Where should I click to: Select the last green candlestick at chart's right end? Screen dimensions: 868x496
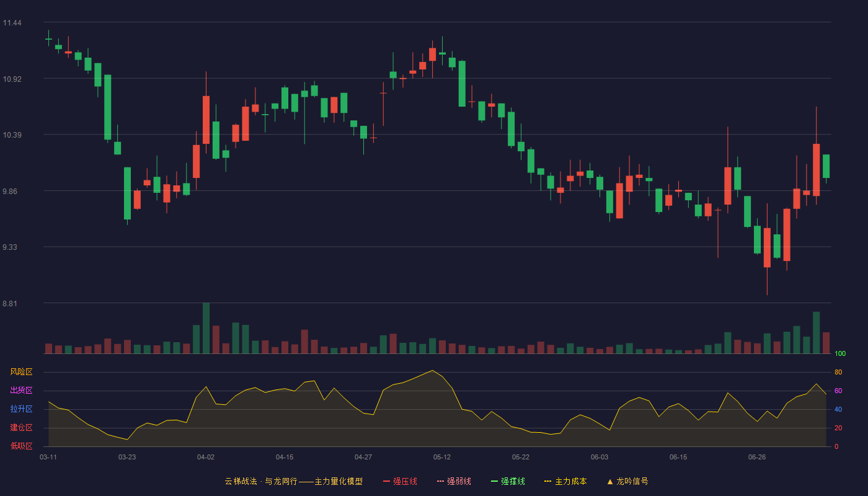click(826, 166)
